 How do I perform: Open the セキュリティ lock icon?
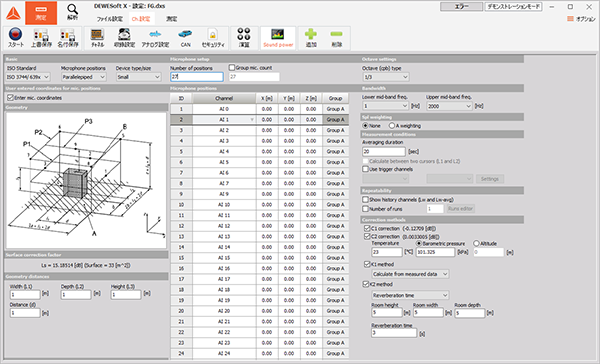click(x=213, y=38)
